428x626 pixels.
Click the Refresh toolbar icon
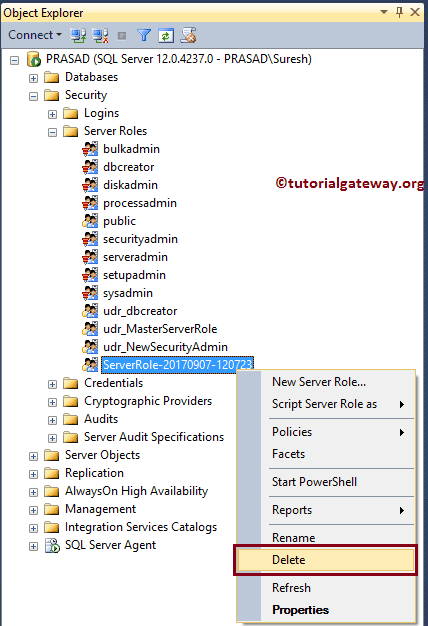click(166, 36)
